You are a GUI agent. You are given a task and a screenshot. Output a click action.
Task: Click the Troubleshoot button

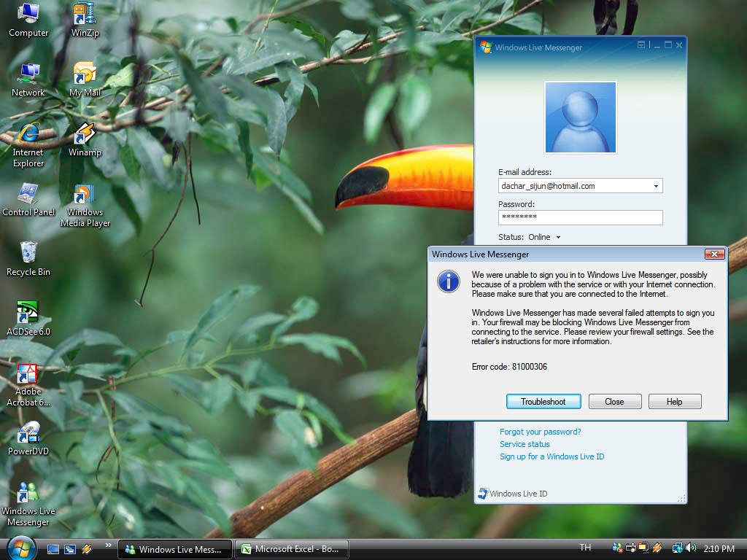click(x=543, y=402)
